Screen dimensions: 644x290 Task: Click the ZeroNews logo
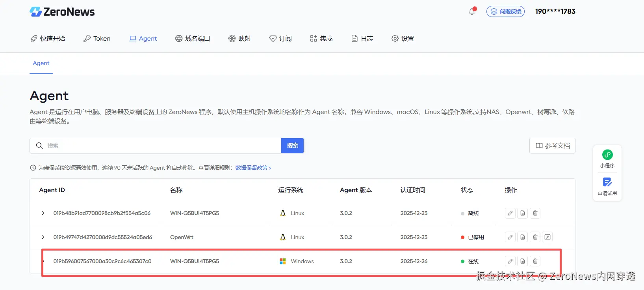click(62, 12)
